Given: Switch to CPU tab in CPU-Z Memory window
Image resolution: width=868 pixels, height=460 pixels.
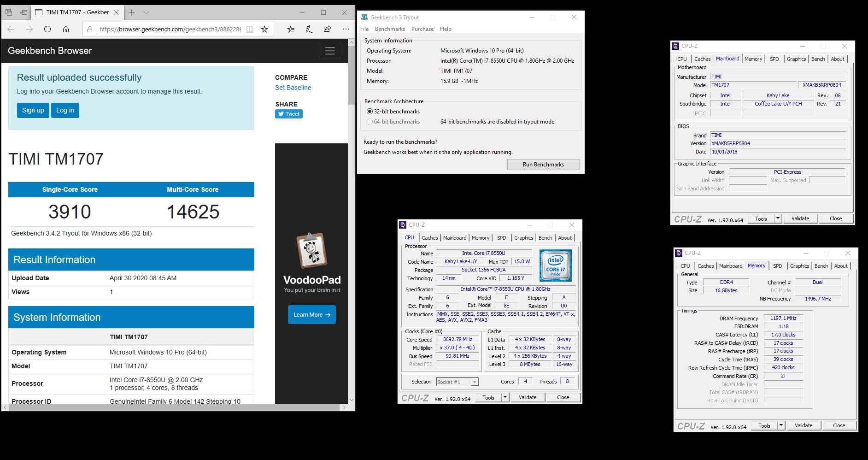Looking at the screenshot, I should click(x=685, y=266).
